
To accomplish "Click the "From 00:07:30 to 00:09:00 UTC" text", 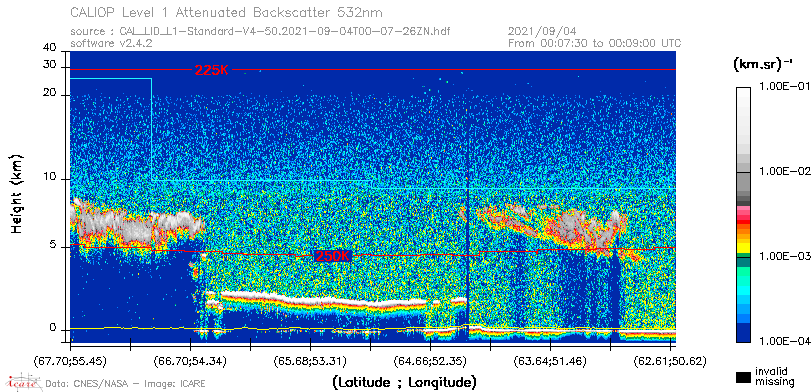I will click(595, 43).
